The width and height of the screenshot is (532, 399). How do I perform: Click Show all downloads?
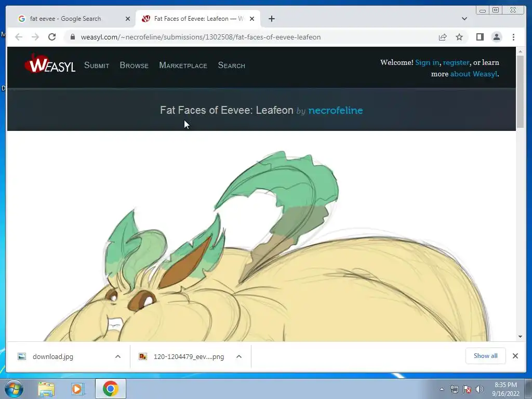coord(486,356)
